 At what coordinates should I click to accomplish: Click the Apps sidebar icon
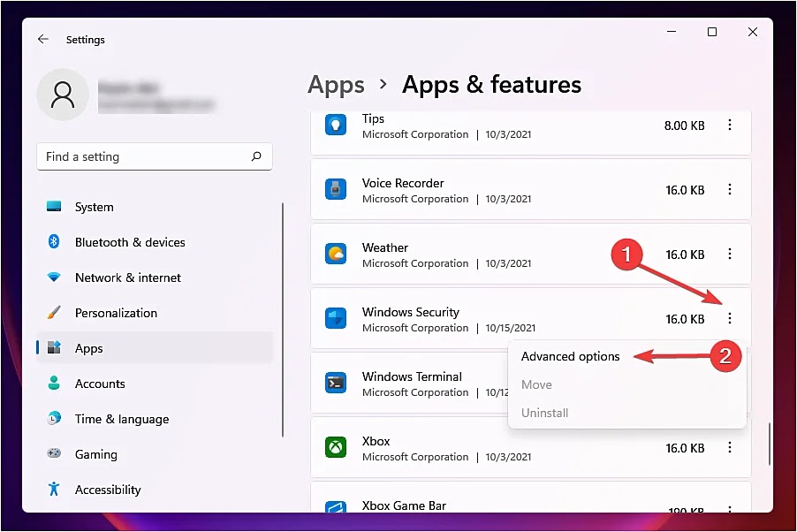tap(54, 347)
